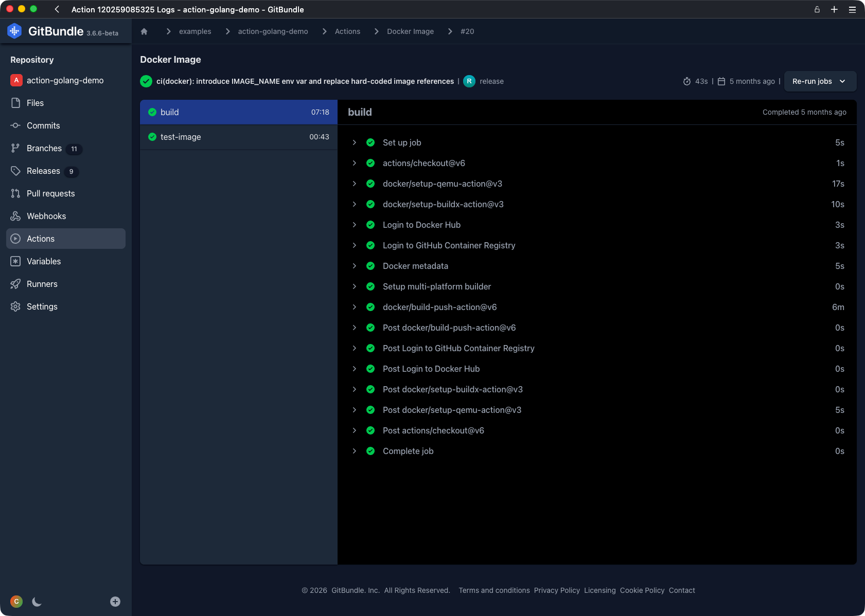Click the Branches fork icon
The image size is (865, 616).
[16, 148]
